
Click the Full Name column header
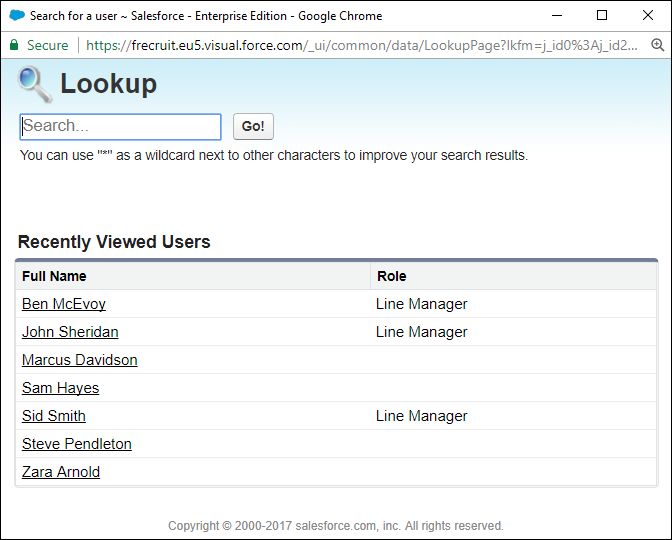pyautogui.click(x=54, y=276)
